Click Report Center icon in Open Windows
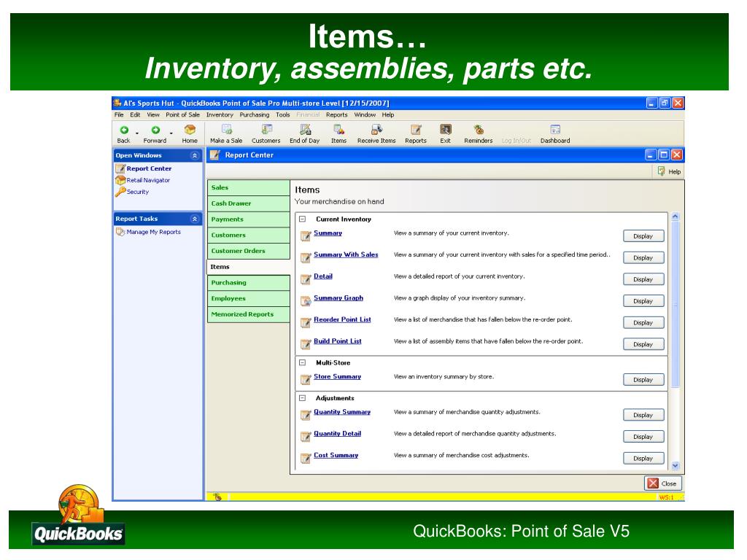This screenshot has height=560, width=747. [120, 168]
